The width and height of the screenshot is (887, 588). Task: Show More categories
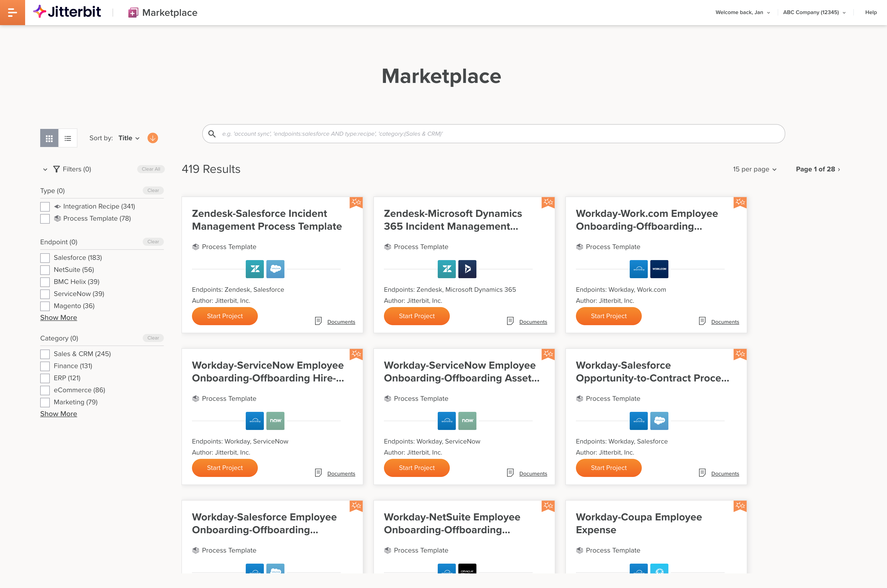pyautogui.click(x=59, y=414)
